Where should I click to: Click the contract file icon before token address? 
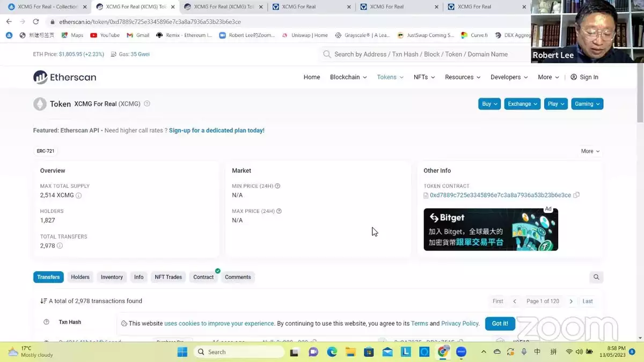click(x=426, y=195)
